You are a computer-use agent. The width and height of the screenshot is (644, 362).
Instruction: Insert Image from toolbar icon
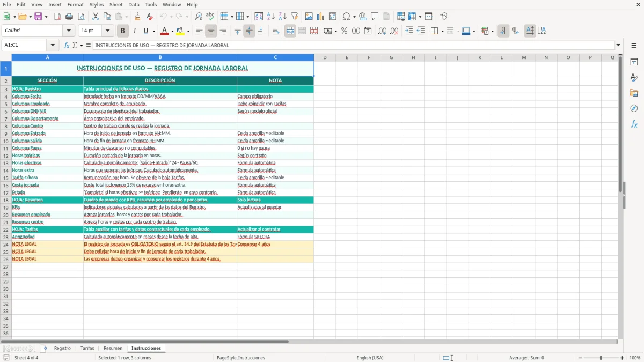point(309,17)
